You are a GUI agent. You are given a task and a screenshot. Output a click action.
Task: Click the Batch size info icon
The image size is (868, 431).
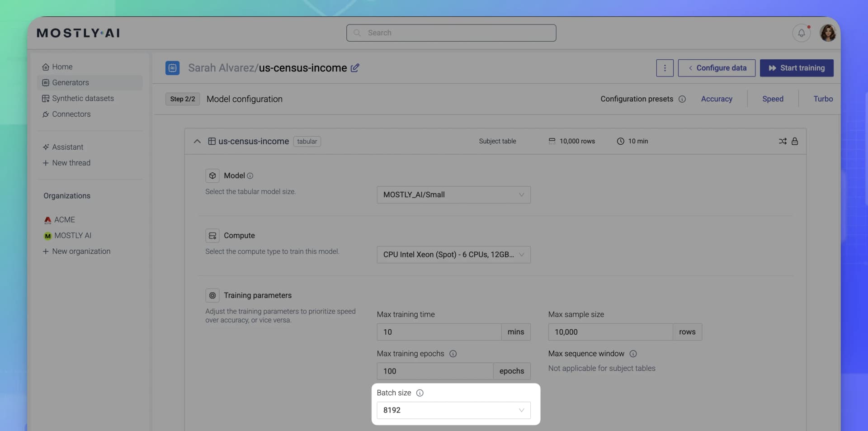coord(420,393)
